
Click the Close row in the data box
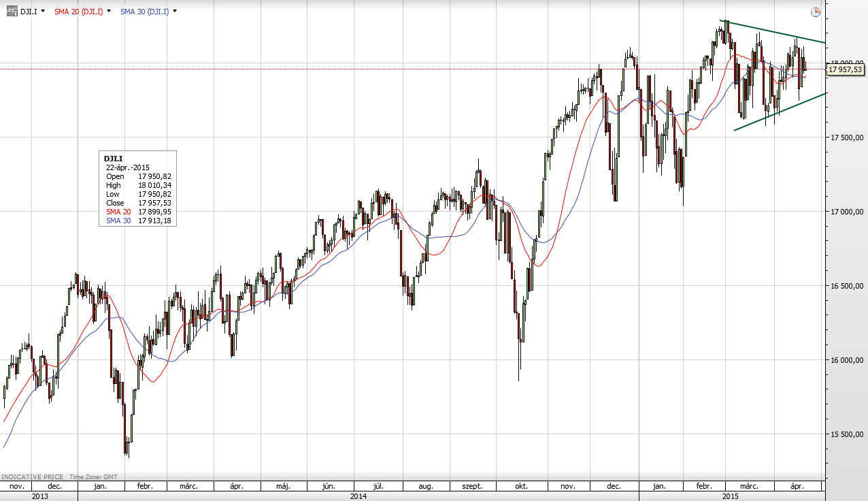pyautogui.click(x=138, y=203)
